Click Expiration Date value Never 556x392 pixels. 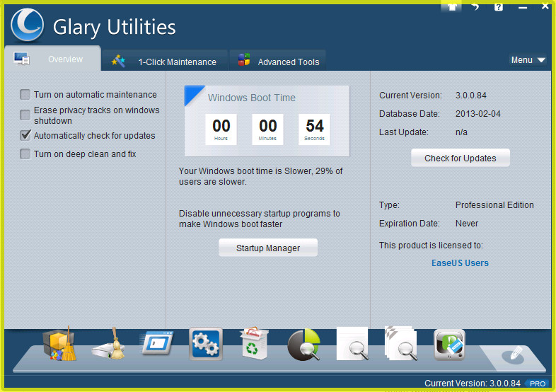pos(467,224)
